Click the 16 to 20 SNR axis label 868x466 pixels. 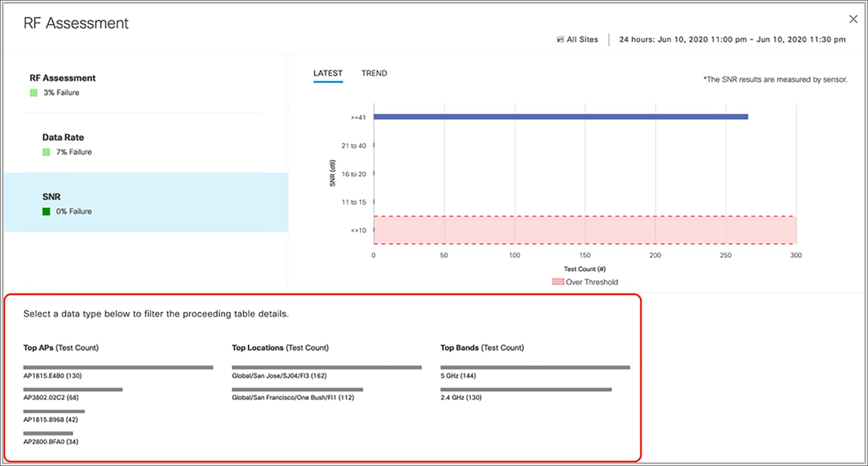coord(354,174)
